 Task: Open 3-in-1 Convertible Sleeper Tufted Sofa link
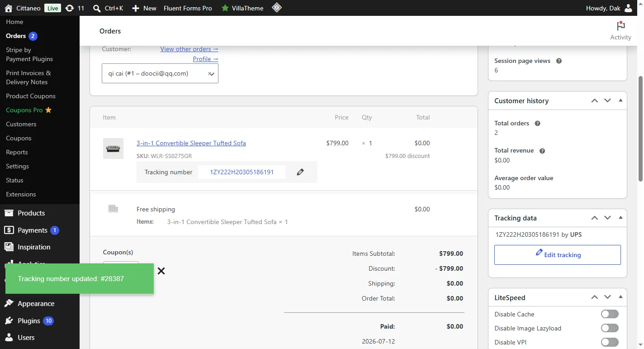tap(191, 143)
